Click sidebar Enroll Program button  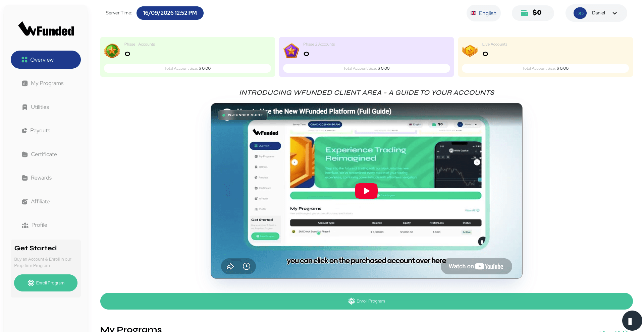46,283
